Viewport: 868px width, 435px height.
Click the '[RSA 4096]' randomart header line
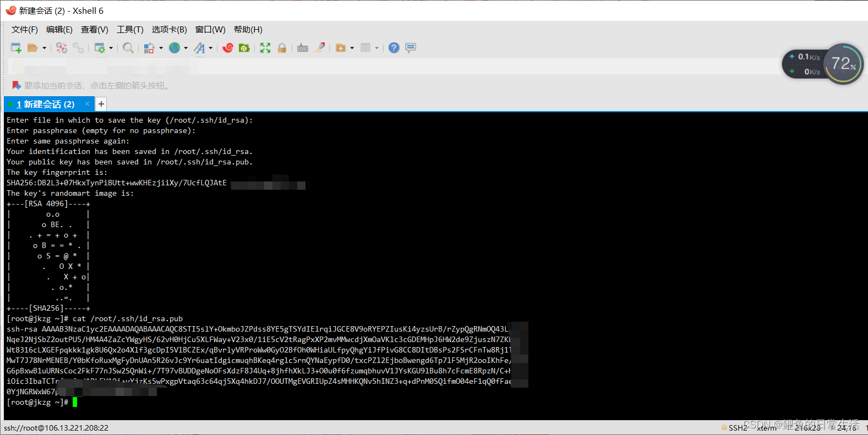pos(48,203)
